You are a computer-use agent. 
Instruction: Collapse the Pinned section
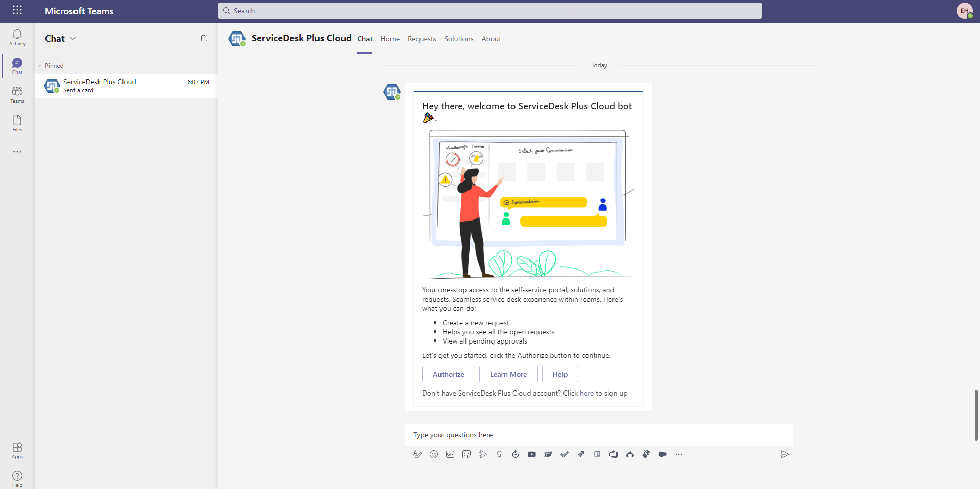(40, 66)
